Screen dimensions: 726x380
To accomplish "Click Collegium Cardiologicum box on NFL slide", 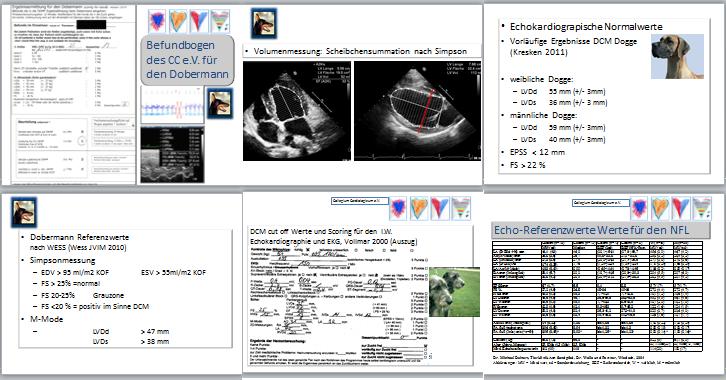I will (601, 203).
